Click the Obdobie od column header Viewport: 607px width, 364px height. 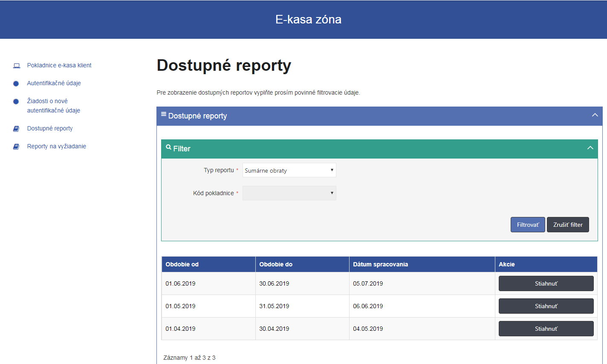point(208,264)
